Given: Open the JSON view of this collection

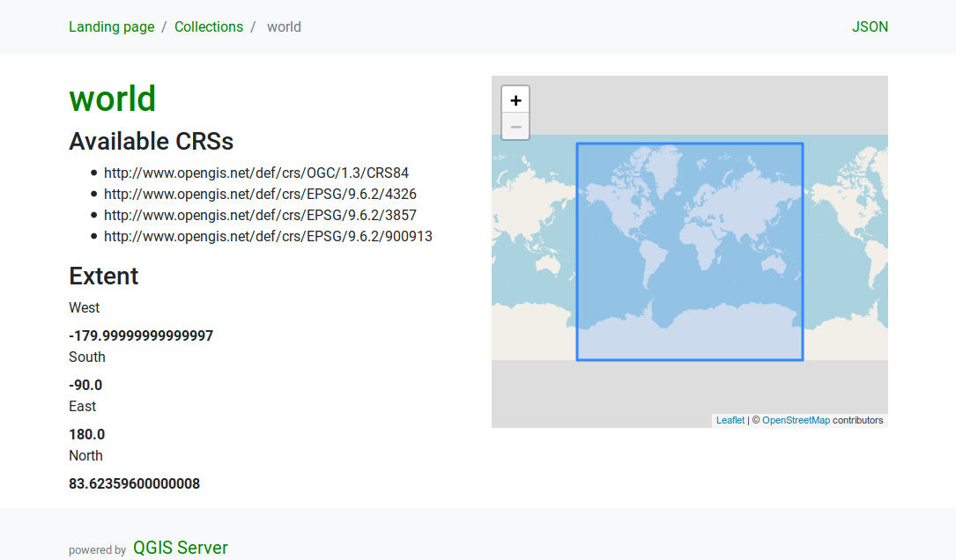Looking at the screenshot, I should pyautogui.click(x=870, y=26).
